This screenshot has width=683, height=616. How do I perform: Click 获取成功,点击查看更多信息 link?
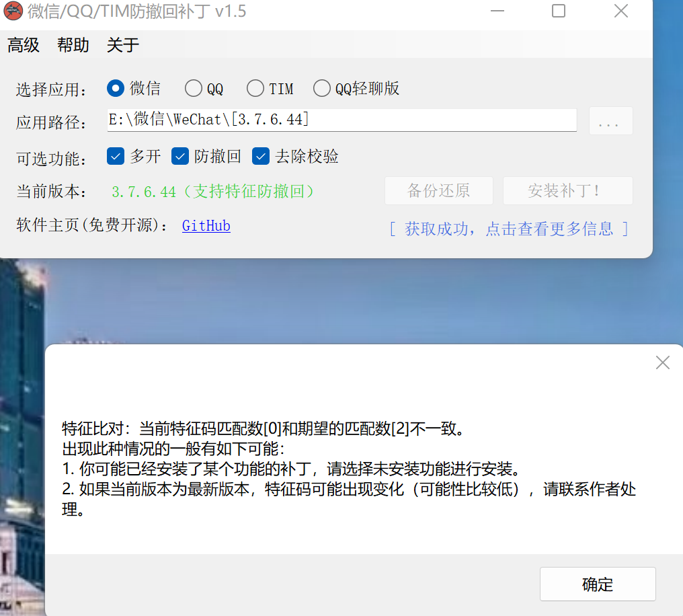click(509, 229)
